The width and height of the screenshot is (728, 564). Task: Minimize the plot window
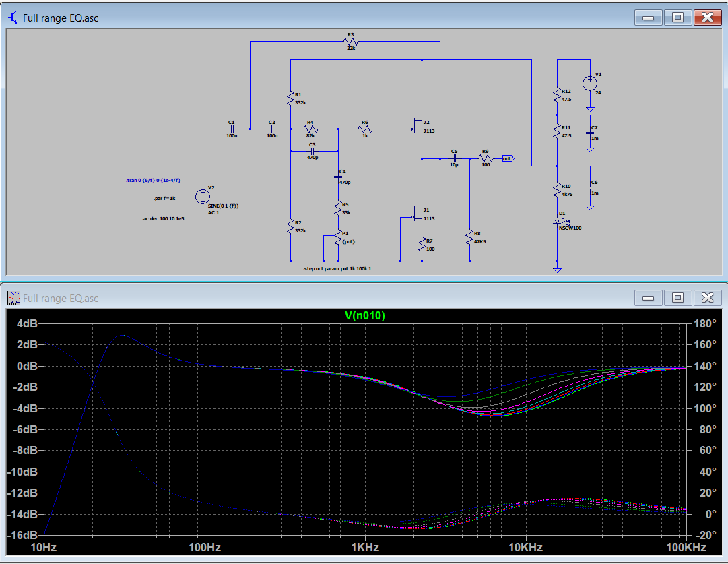(x=648, y=298)
